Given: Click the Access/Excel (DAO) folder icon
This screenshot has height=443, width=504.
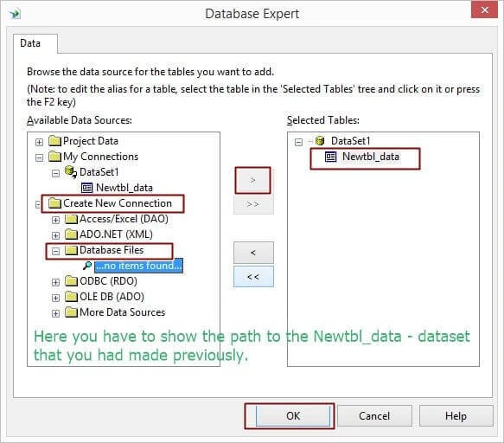Looking at the screenshot, I should coord(71,219).
